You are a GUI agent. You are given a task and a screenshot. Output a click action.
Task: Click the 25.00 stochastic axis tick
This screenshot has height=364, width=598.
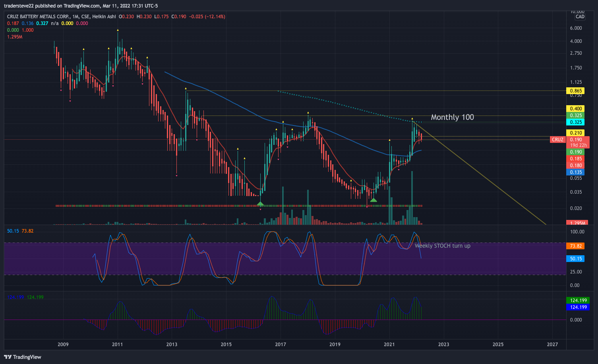(x=576, y=272)
